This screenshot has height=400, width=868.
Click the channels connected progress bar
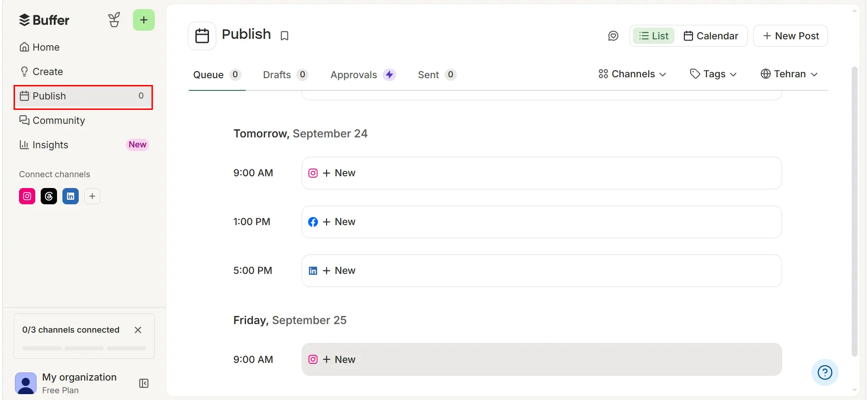[84, 348]
